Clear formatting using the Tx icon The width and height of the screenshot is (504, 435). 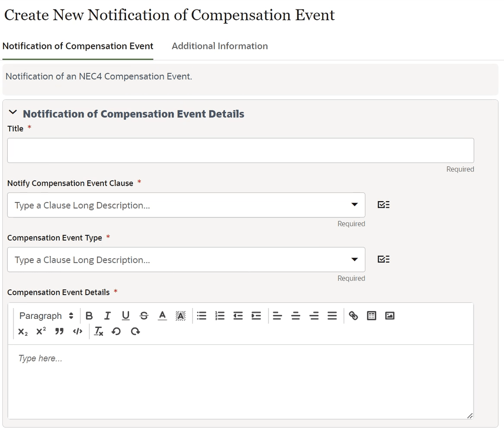99,332
